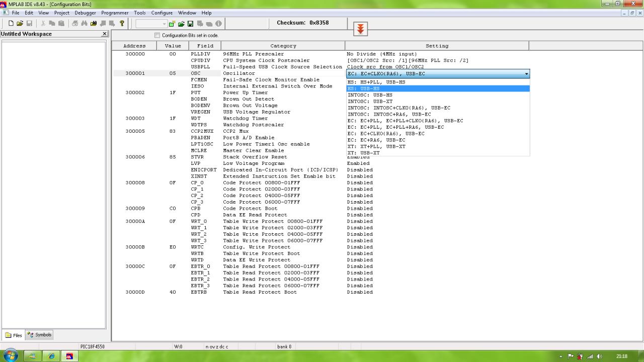The width and height of the screenshot is (644, 362).
Task: Click the Paste clipboard toolbar icon
Action: [x=61, y=24]
